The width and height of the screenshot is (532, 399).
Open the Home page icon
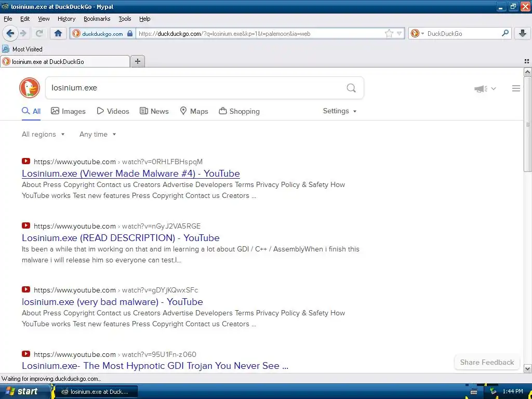[58, 33]
